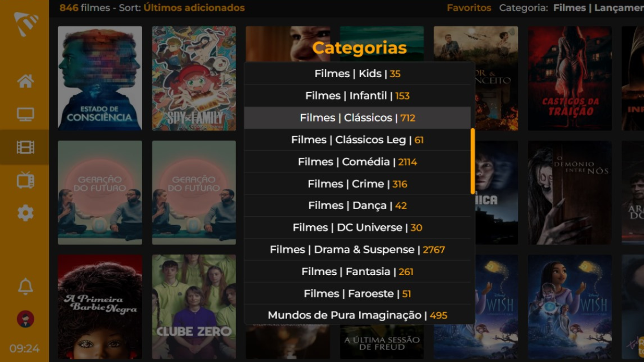The height and width of the screenshot is (362, 644).
Task: Choose Filmes | DC Universe category
Action: click(x=357, y=227)
